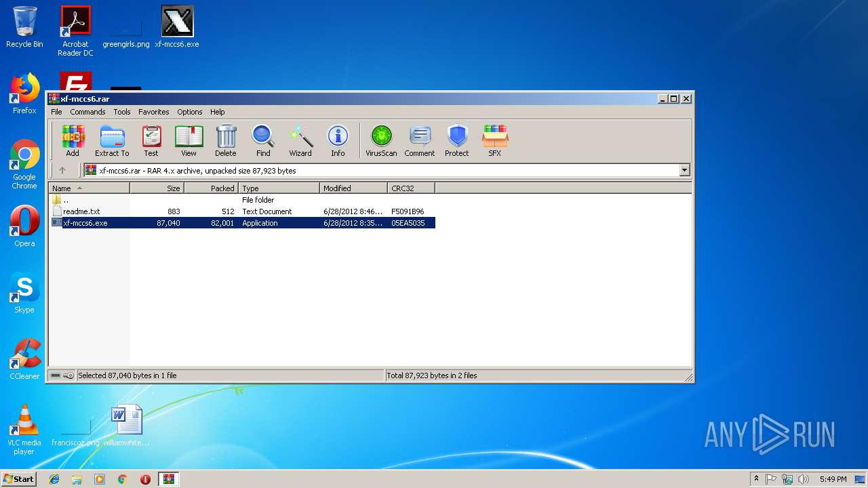Convert archive with SFX icon

coord(495,141)
